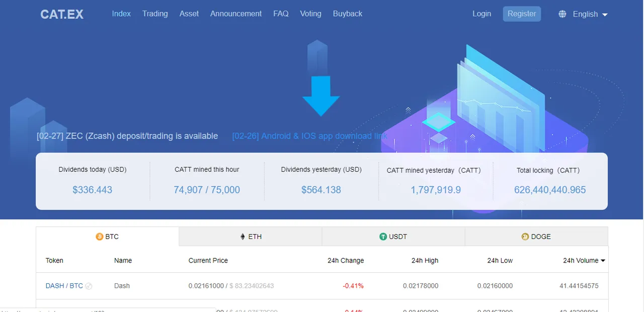
Task: Select the BTC market tab
Action: click(x=107, y=237)
